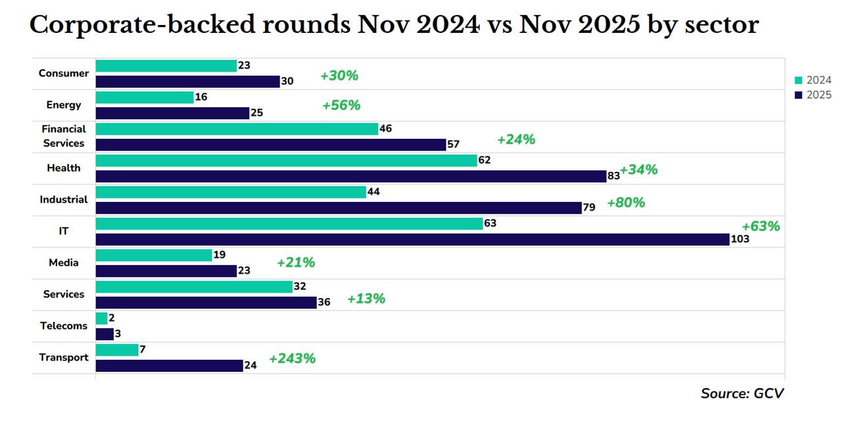
Task: Click the Financial Services category label
Action: point(64,136)
